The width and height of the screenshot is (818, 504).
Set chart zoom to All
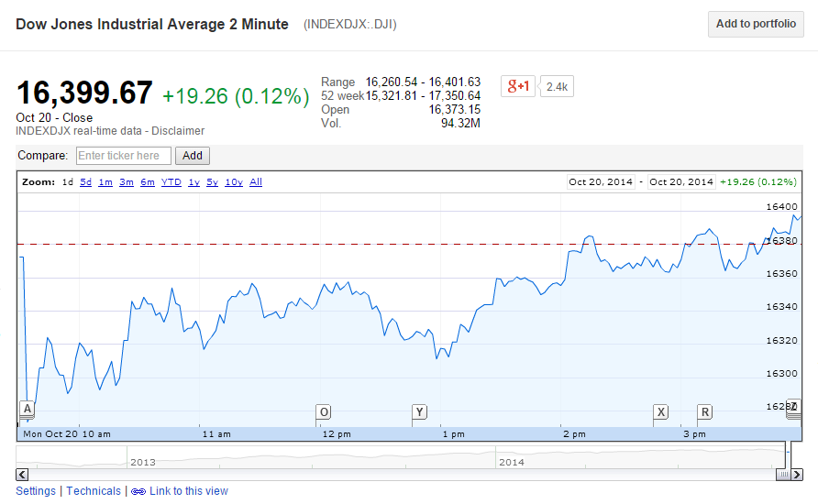(x=256, y=182)
